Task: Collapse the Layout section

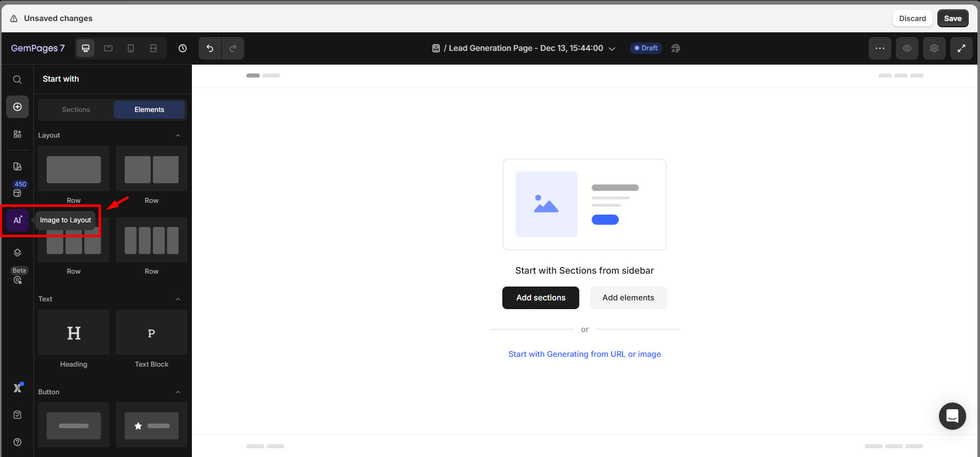Action: (178, 136)
